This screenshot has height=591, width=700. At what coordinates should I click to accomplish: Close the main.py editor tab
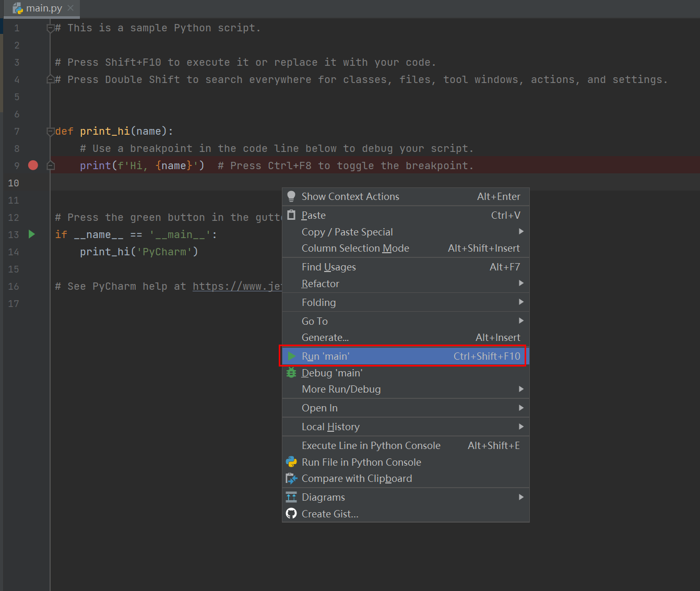[x=70, y=8]
